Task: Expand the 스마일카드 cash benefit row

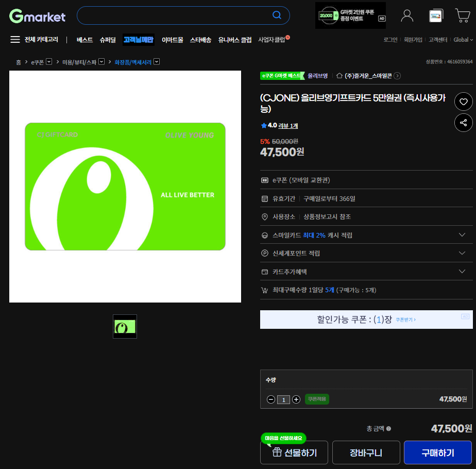Action: 462,235
